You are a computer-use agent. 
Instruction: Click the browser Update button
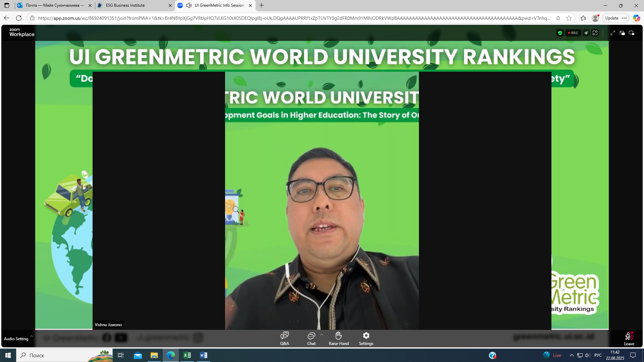[612, 18]
